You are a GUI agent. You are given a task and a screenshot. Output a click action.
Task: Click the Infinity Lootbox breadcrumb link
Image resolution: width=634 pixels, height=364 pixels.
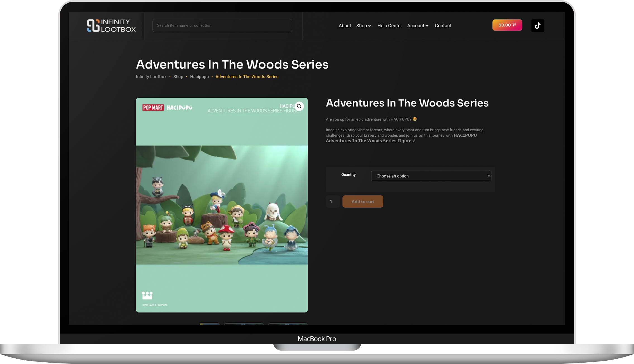pos(151,77)
